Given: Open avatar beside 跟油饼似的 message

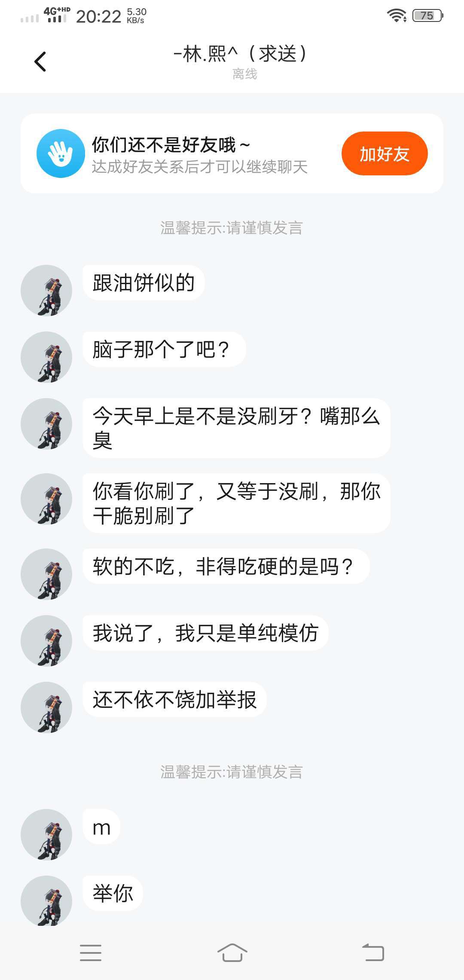Looking at the screenshot, I should pos(46,291).
